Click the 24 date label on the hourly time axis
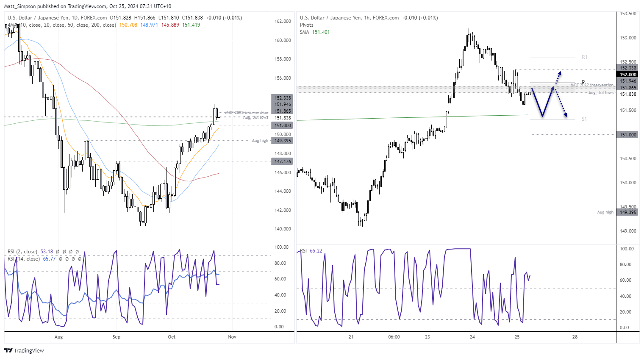644x358 pixels. [472, 337]
